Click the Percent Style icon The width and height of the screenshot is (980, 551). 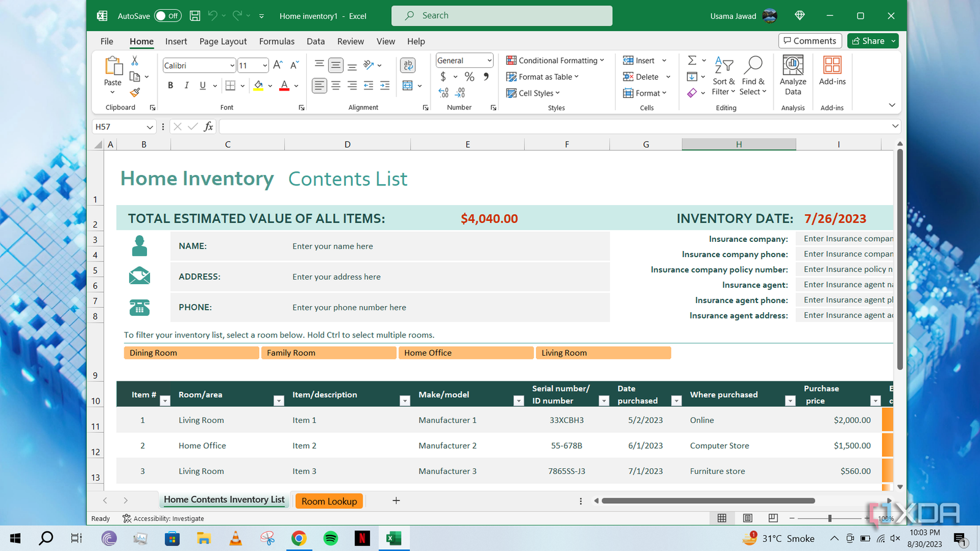point(469,77)
